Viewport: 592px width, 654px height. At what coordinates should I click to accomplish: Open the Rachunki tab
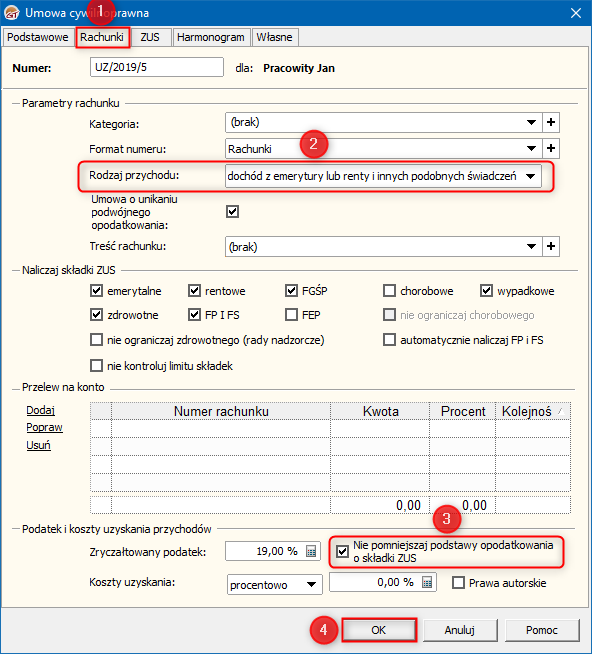(102, 37)
